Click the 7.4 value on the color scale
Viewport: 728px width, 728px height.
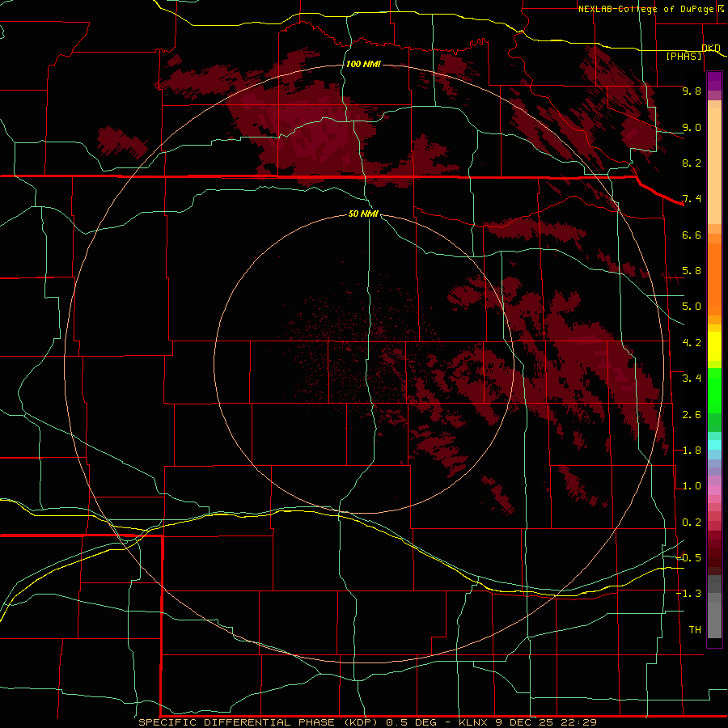(692, 199)
